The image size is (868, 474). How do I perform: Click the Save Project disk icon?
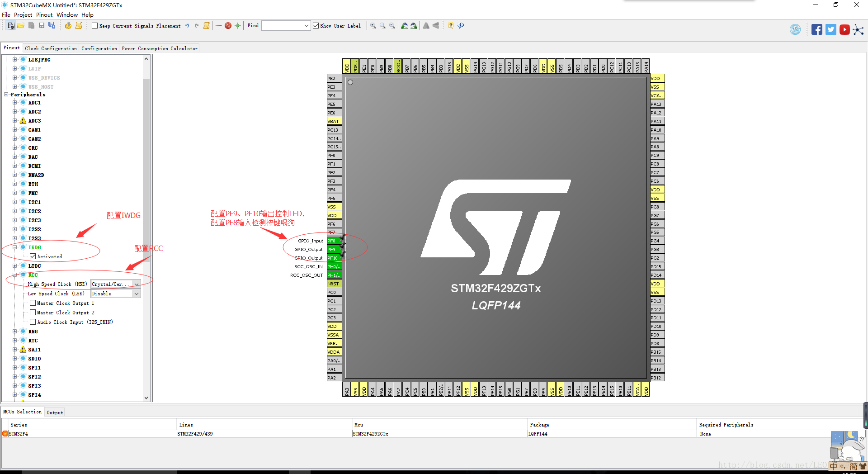click(42, 26)
